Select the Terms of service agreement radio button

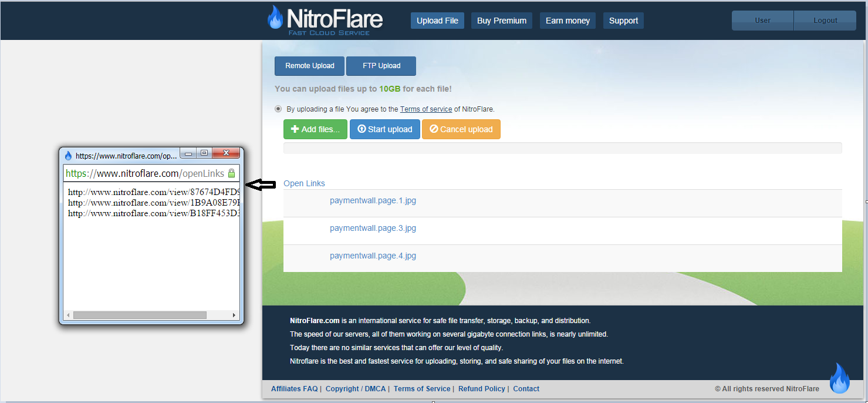coord(278,109)
